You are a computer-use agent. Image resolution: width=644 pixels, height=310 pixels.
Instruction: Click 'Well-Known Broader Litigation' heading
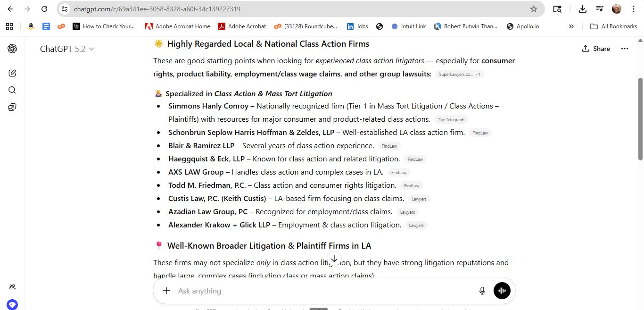point(269,246)
